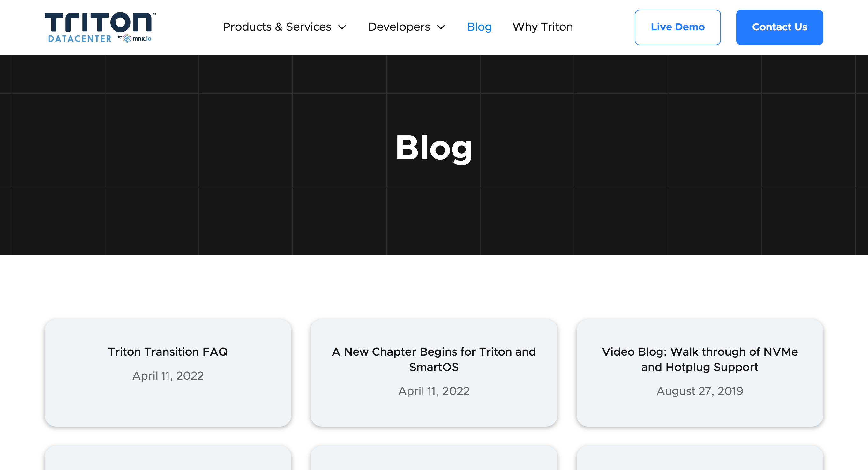Open the post about Triton and SmartOS new chapter
Screen dimensions: 868x470
pos(434,360)
